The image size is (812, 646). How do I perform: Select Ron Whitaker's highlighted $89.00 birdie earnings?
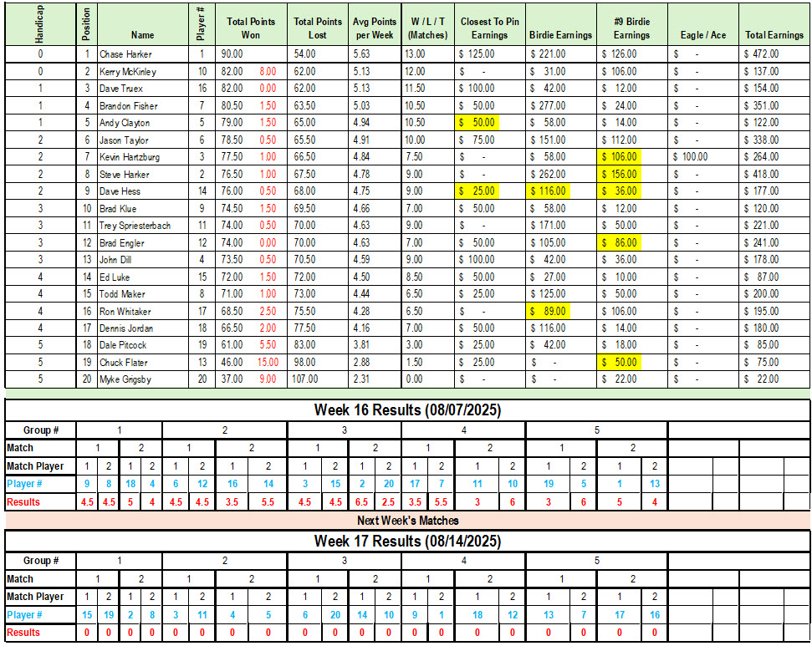pyautogui.click(x=549, y=311)
